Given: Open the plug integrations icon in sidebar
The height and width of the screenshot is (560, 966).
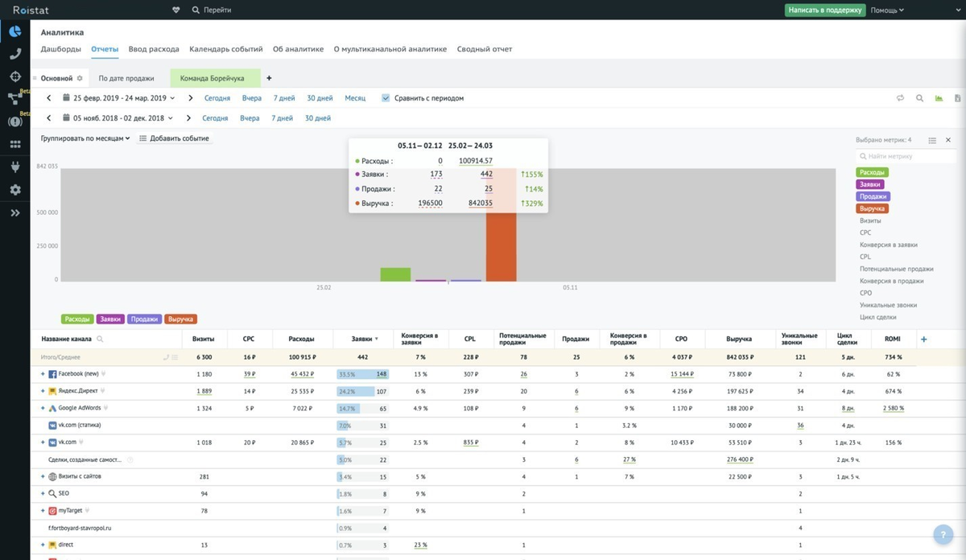Looking at the screenshot, I should (x=15, y=167).
